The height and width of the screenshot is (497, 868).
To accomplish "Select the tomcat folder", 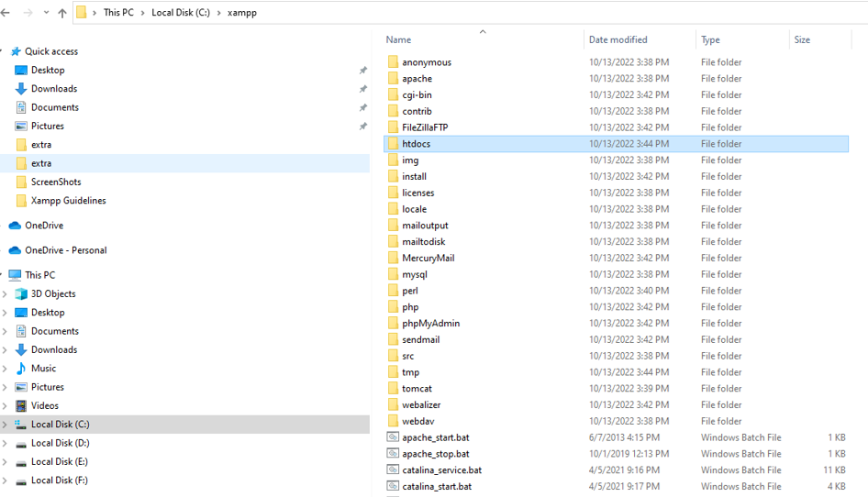I will pyautogui.click(x=417, y=389).
